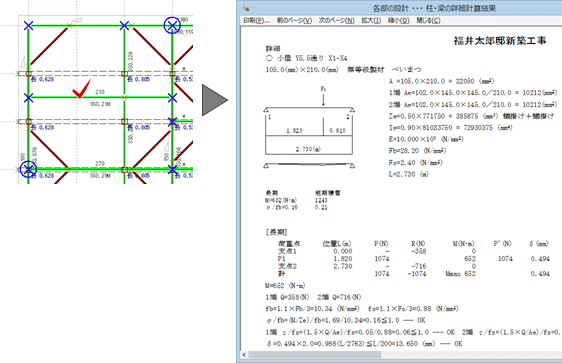This screenshot has height=363, width=562.
Task: Click the red checkmark on the beam
Action: [x=81, y=89]
